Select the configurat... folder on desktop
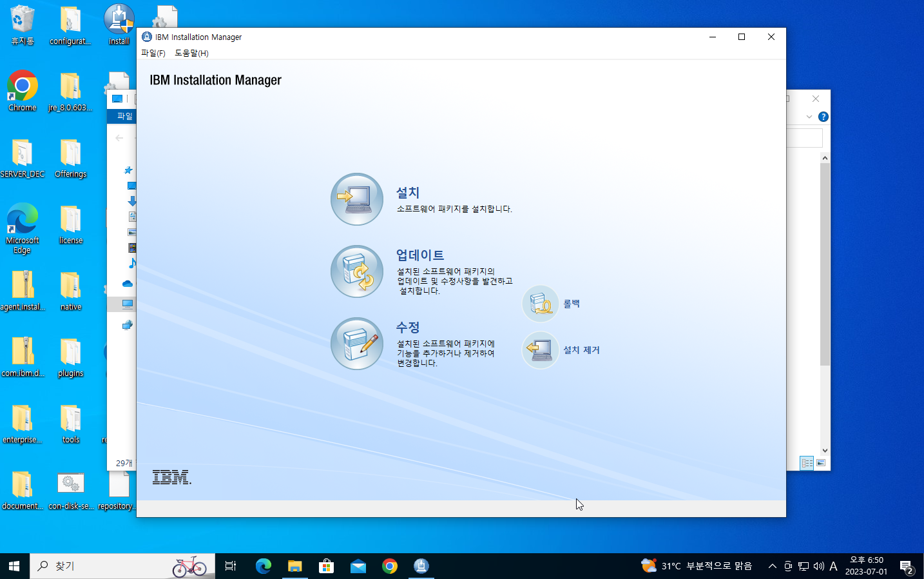924x579 pixels. (70, 25)
